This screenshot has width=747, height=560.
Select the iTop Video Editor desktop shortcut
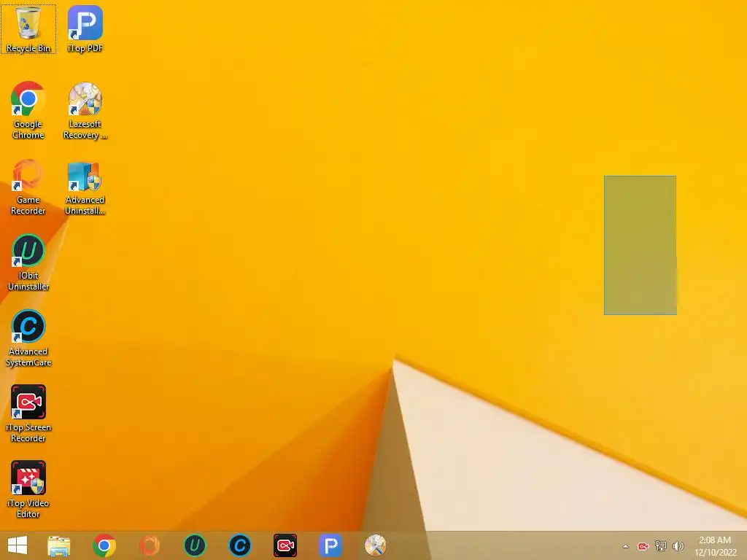28,489
